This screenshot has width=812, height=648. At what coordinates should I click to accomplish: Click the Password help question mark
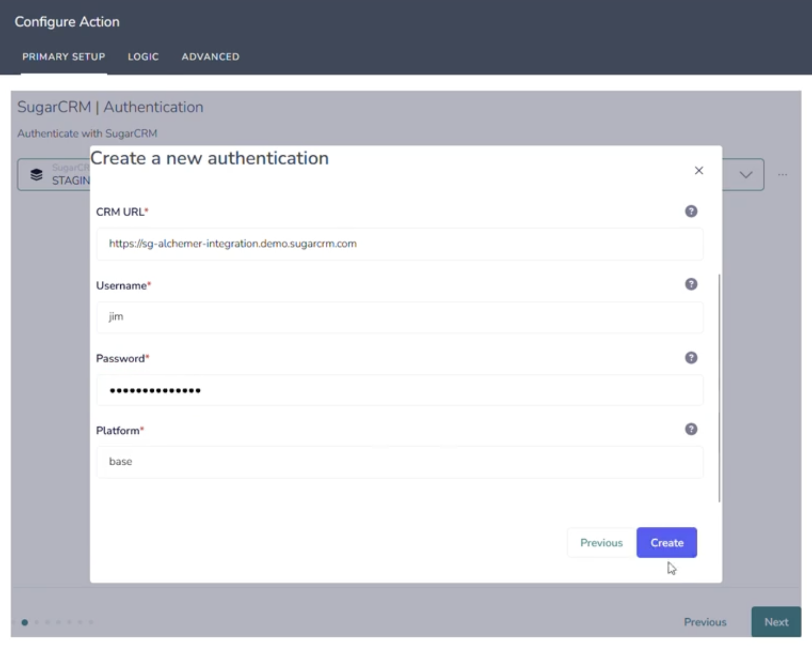pyautogui.click(x=691, y=357)
